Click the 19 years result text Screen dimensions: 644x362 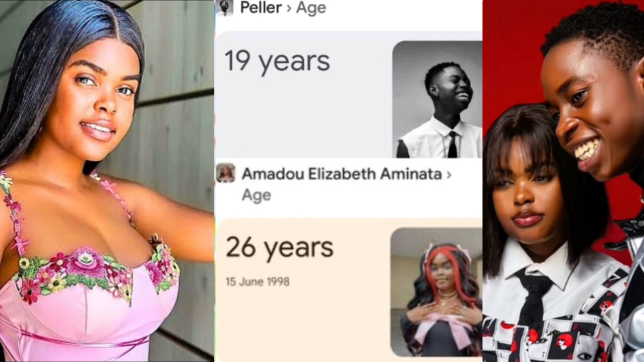point(277,62)
